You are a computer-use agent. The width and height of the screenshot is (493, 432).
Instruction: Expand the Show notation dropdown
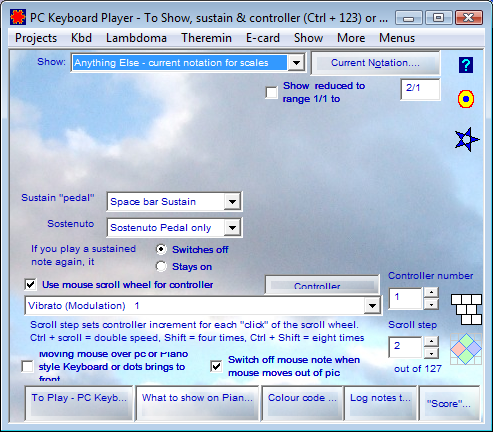[296, 63]
